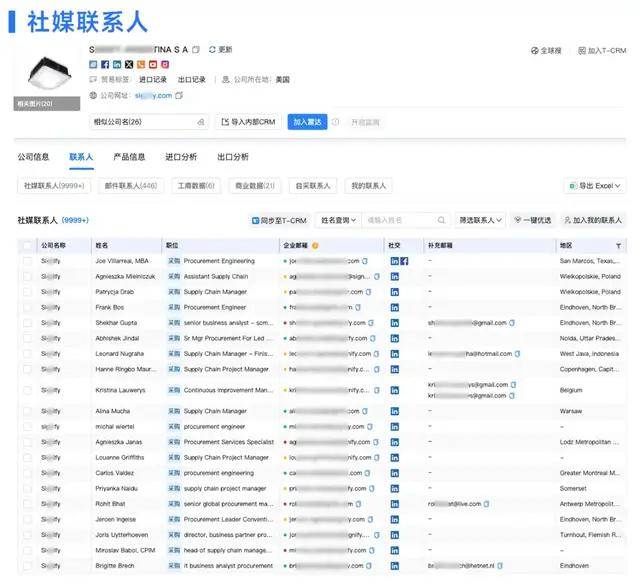The image size is (640, 583).
Task: Open Kristina Lauwerys's LinkedIn icon
Action: (395, 390)
